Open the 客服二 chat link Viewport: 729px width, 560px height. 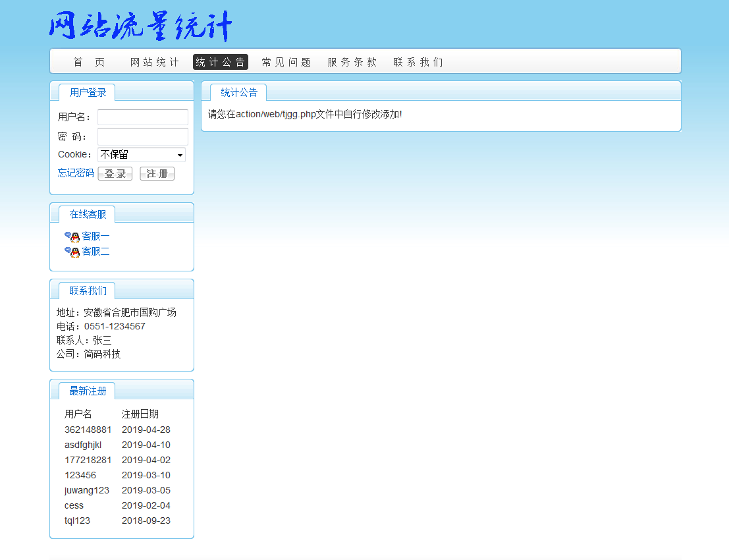point(96,251)
